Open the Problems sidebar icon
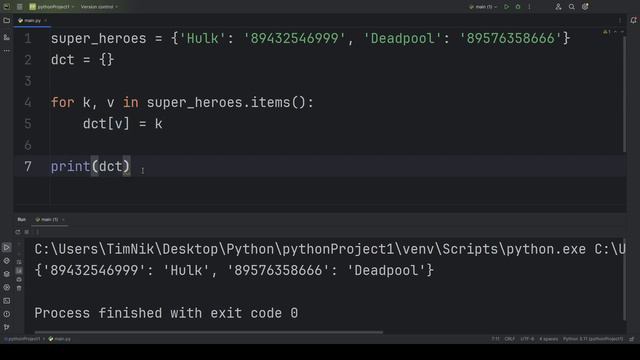640x360 pixels. (x=7, y=314)
